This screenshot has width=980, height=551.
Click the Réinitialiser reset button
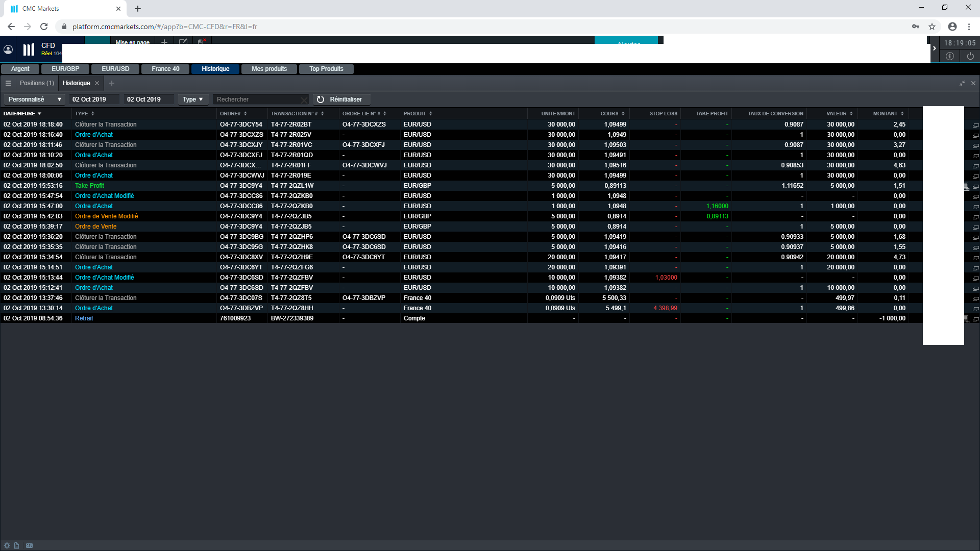[340, 99]
